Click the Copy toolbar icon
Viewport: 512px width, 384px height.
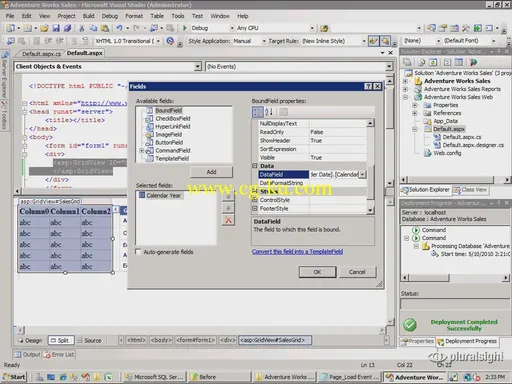[93, 28]
